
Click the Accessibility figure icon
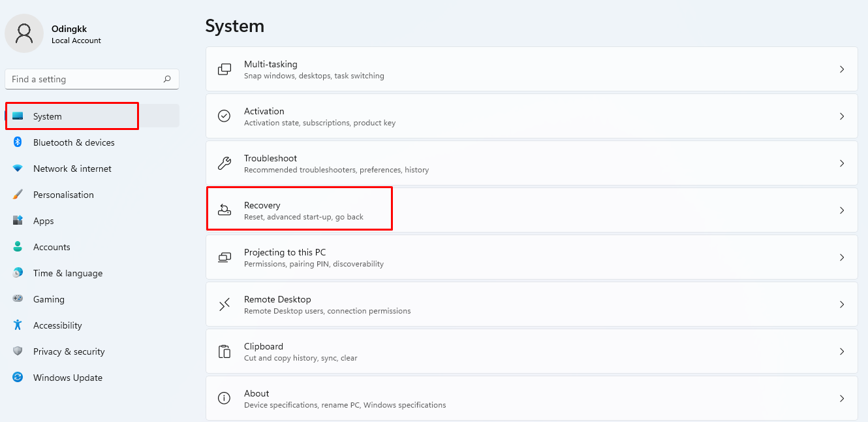(x=18, y=325)
